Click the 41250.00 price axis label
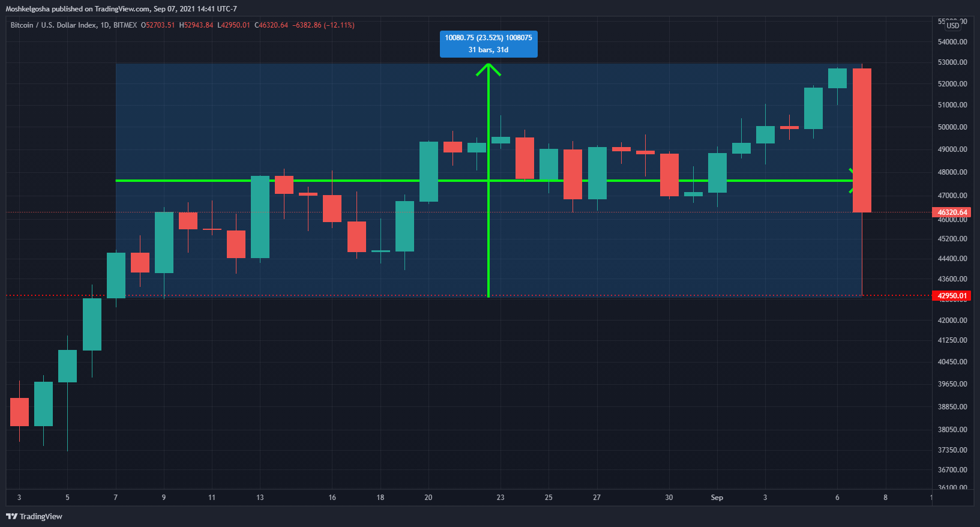The height and width of the screenshot is (527, 980). click(952, 340)
